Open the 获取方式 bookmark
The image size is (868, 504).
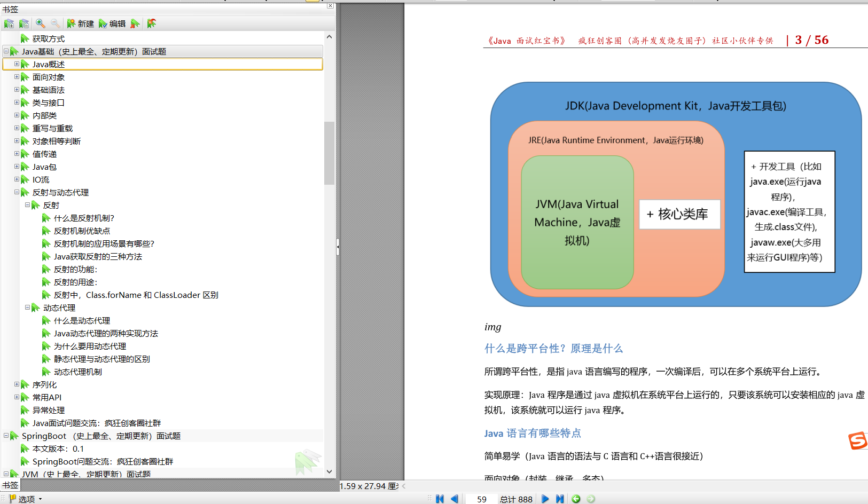49,39
